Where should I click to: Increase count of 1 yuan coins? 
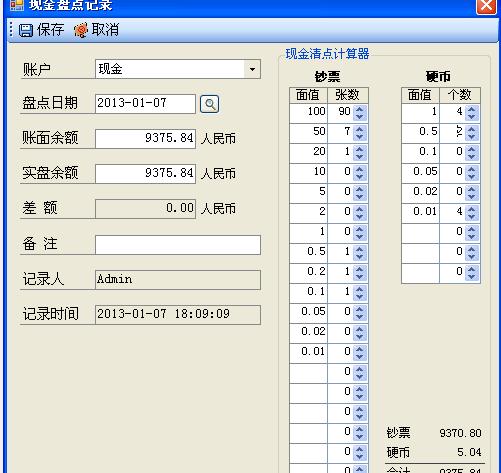[x=472, y=109]
